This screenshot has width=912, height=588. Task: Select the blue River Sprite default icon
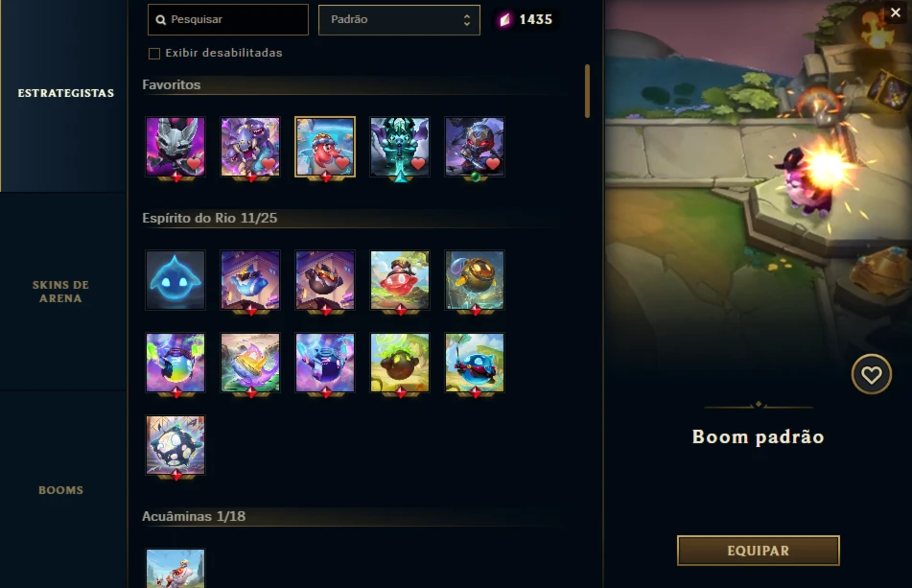175,280
